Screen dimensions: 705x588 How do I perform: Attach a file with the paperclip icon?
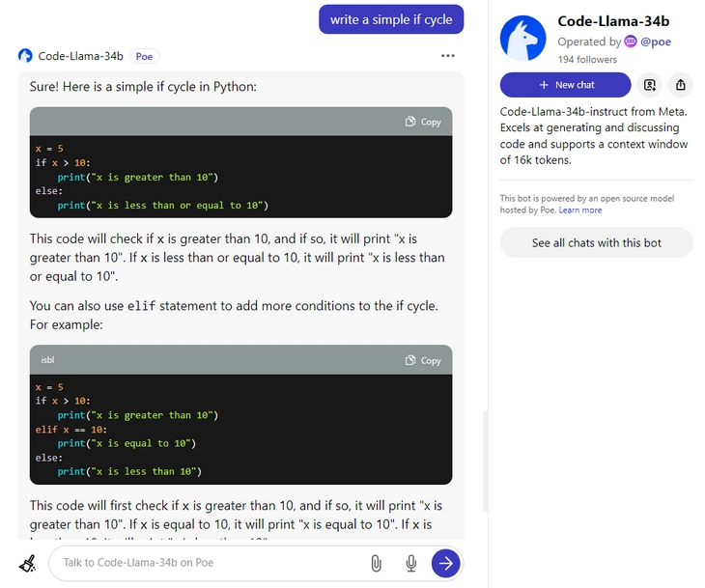[376, 563]
